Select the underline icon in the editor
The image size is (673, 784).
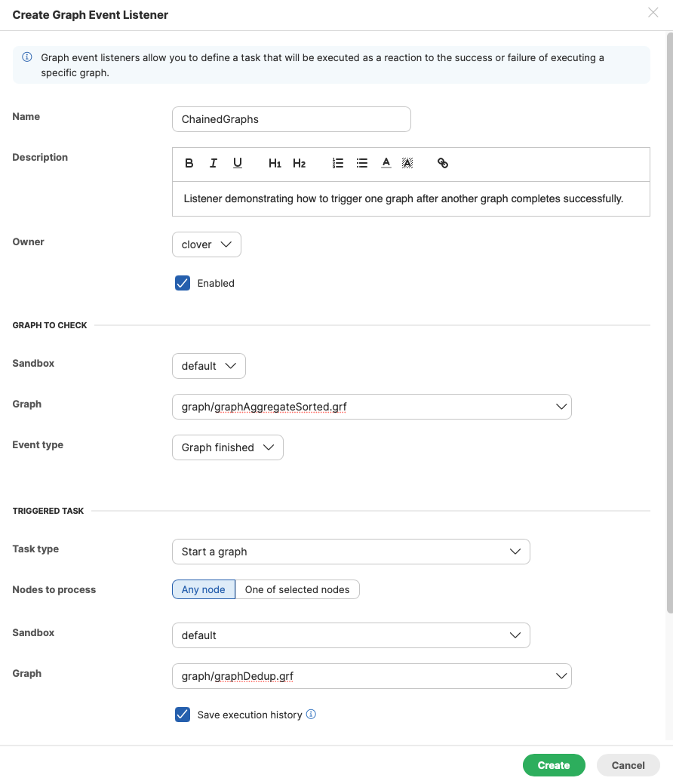pyautogui.click(x=237, y=163)
